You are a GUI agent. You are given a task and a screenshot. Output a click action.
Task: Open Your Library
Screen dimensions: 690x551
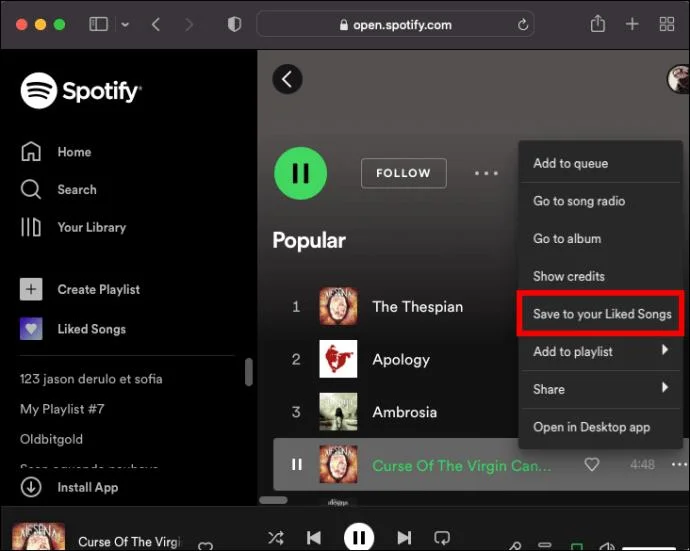pos(73,227)
